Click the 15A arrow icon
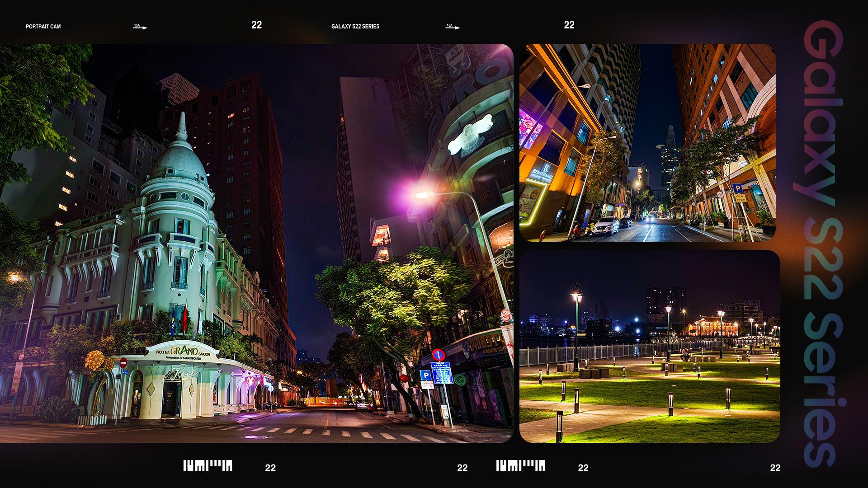The width and height of the screenshot is (868, 488). pyautogui.click(x=140, y=27)
